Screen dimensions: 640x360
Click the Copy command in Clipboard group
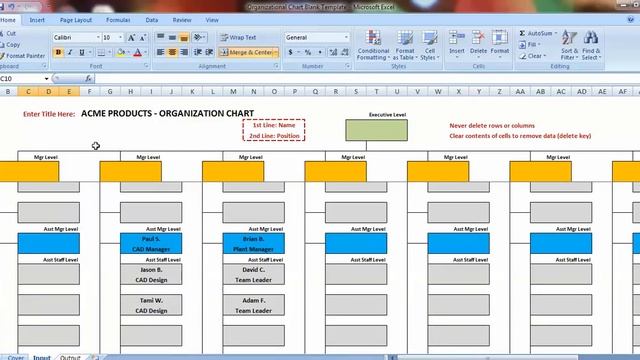pyautogui.click(x=10, y=44)
